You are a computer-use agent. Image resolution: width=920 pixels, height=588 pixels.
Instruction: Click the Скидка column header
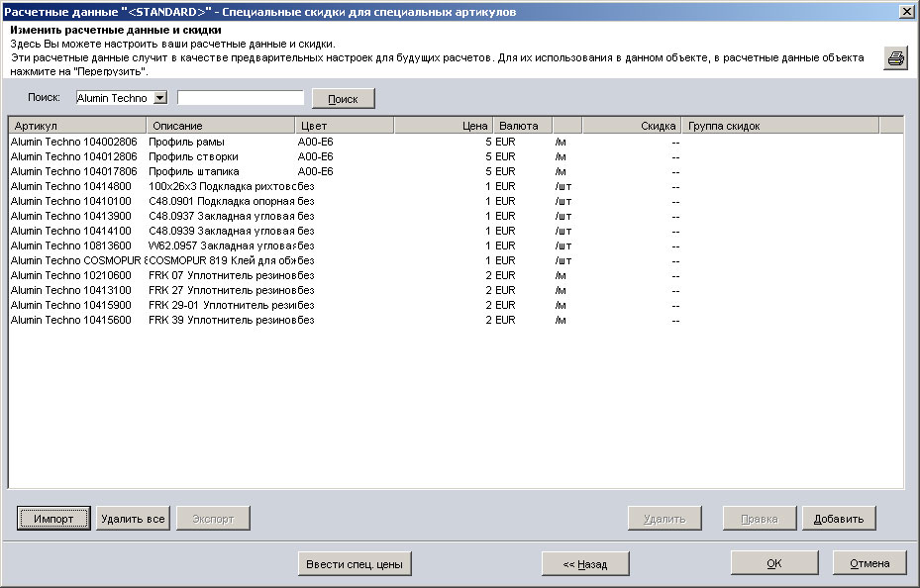point(631,126)
